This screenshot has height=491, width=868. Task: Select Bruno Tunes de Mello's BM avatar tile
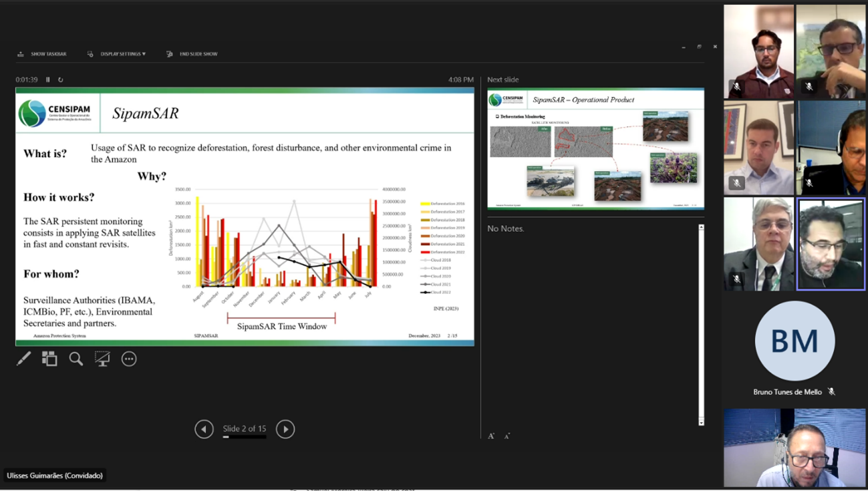coord(794,341)
